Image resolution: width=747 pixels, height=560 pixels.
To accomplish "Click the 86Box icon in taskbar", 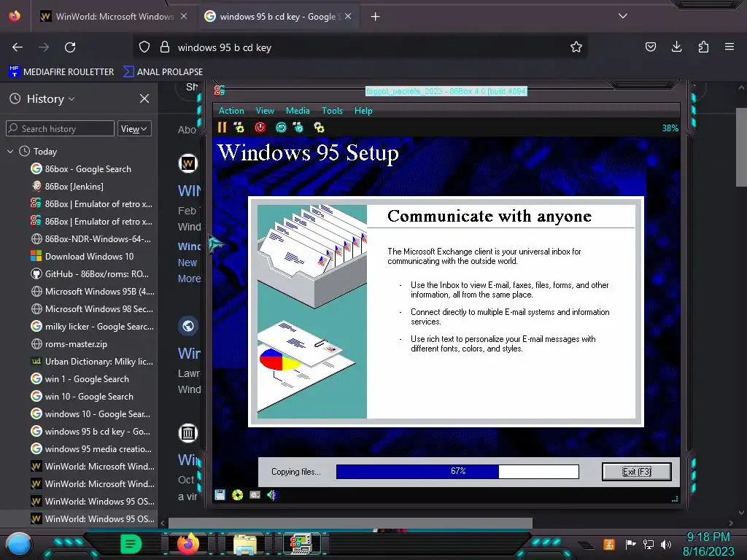I will click(x=301, y=544).
